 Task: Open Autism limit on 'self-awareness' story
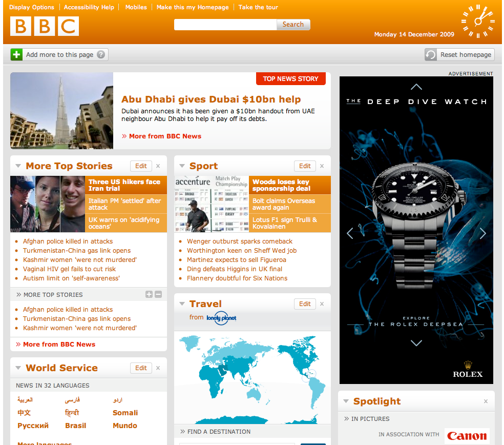(x=71, y=278)
